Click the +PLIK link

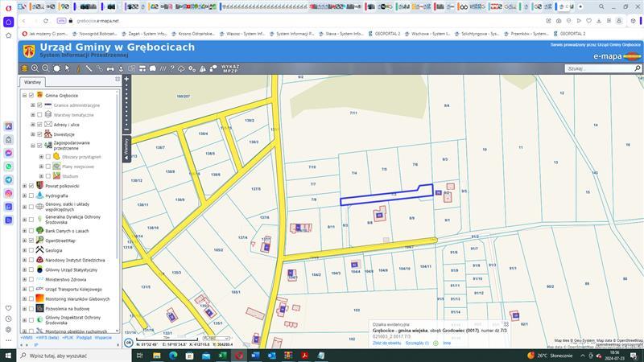pos(68,338)
